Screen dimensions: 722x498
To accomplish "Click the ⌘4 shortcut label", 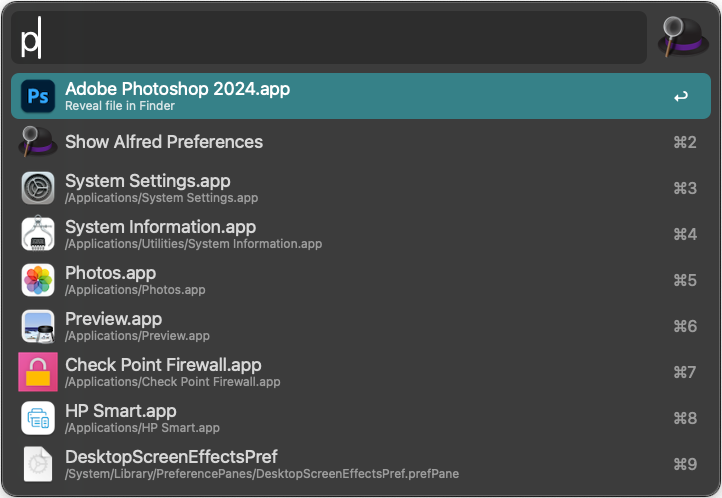I will click(685, 234).
